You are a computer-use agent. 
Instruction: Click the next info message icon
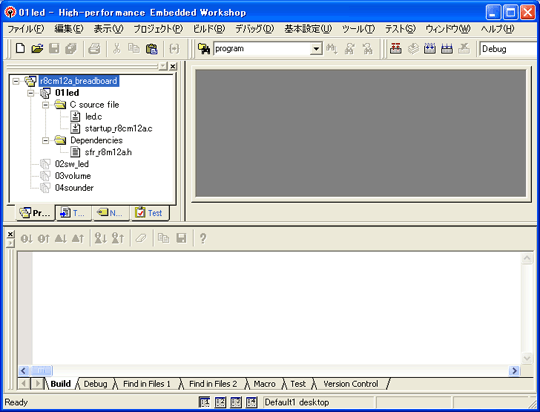[x=101, y=238]
